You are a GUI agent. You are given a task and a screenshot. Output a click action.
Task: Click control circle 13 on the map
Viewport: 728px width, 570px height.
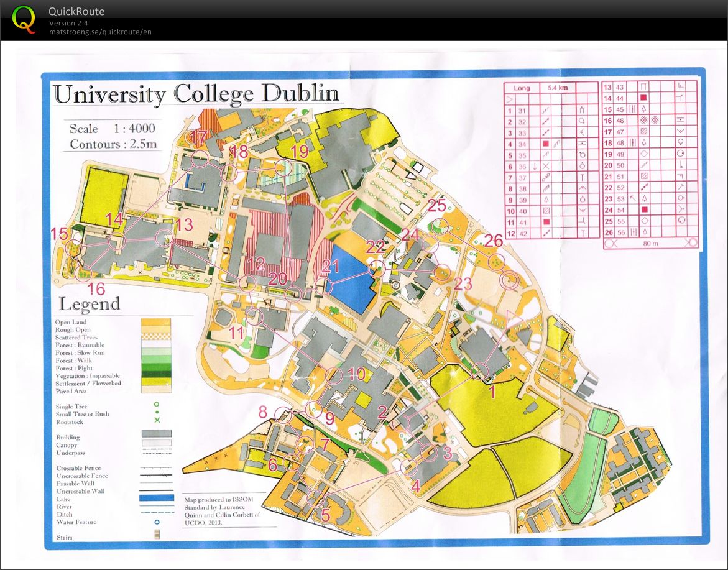[x=164, y=237]
